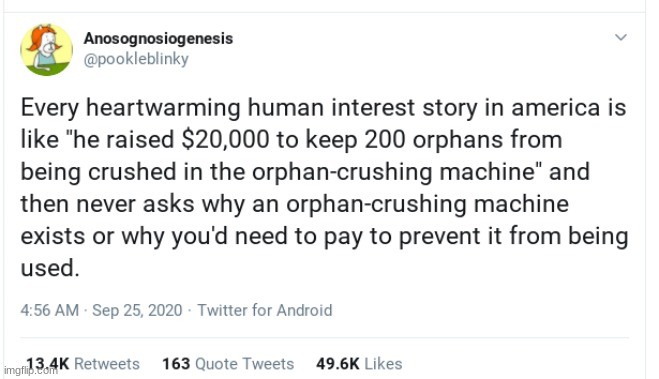The height and width of the screenshot is (379, 659).
Task: View the 163 Quote Tweets list
Action: point(228,363)
